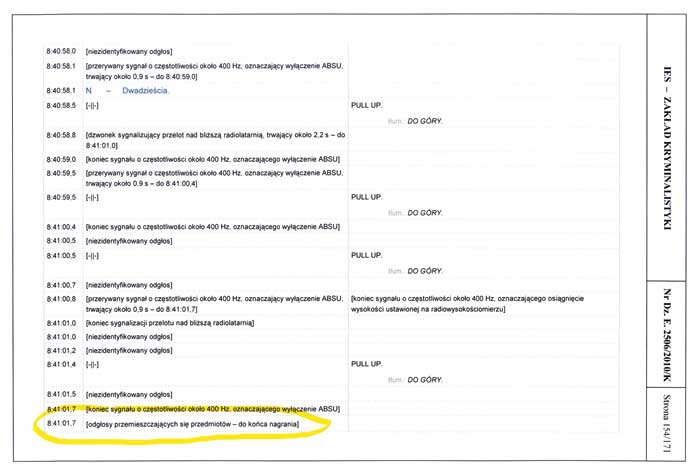The image size is (700, 476).
Task: Click PULL UP. in the 8:40:58,5 row
Action: click(367, 105)
